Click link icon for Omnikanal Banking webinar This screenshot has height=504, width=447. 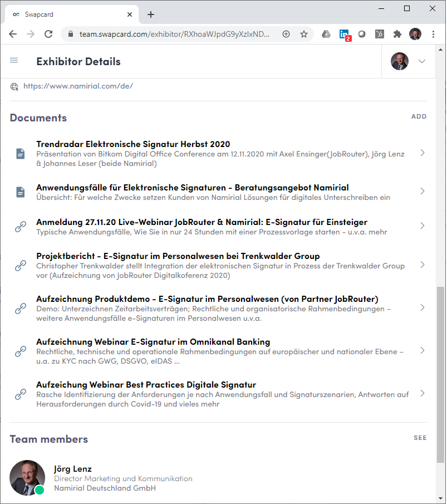[x=21, y=351]
